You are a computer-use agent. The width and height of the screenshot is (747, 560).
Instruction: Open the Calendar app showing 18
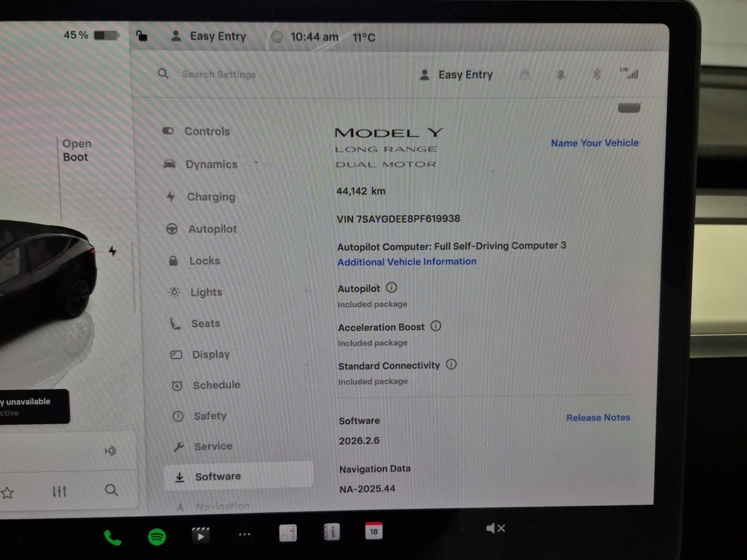point(373,531)
